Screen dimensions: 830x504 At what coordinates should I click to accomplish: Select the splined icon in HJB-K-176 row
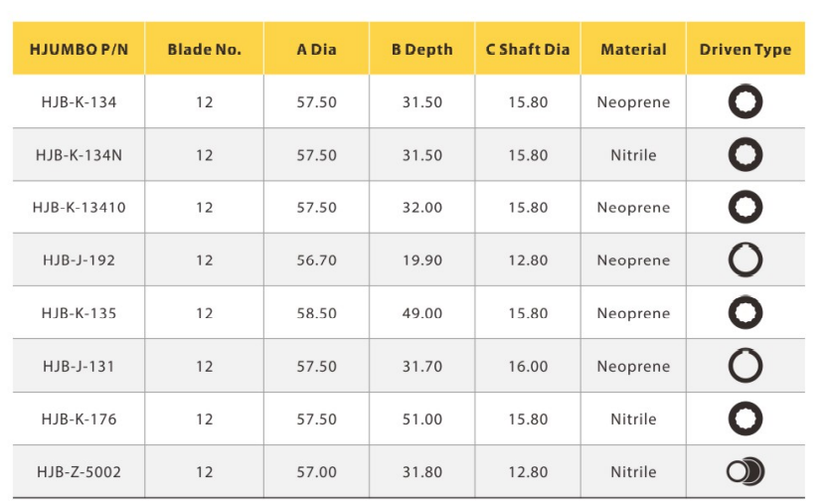tap(745, 419)
